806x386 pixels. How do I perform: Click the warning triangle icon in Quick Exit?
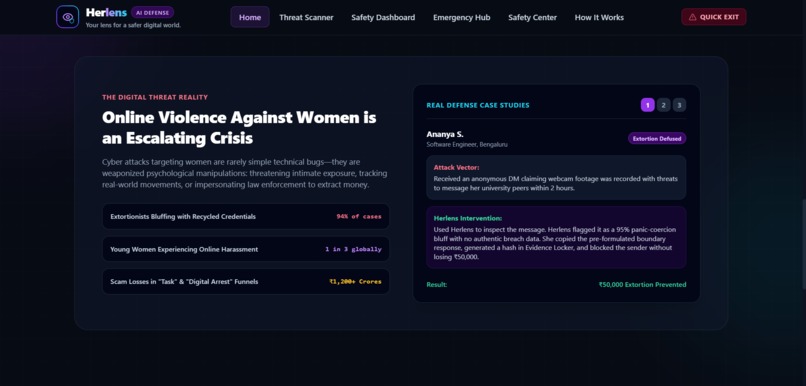[692, 17]
